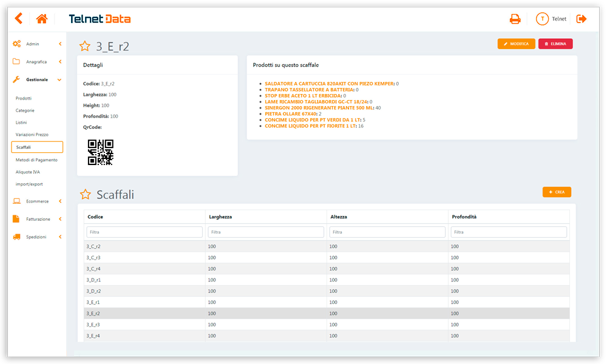607x364 pixels.
Task: Select table row 3_D_r1
Action: [327, 280]
